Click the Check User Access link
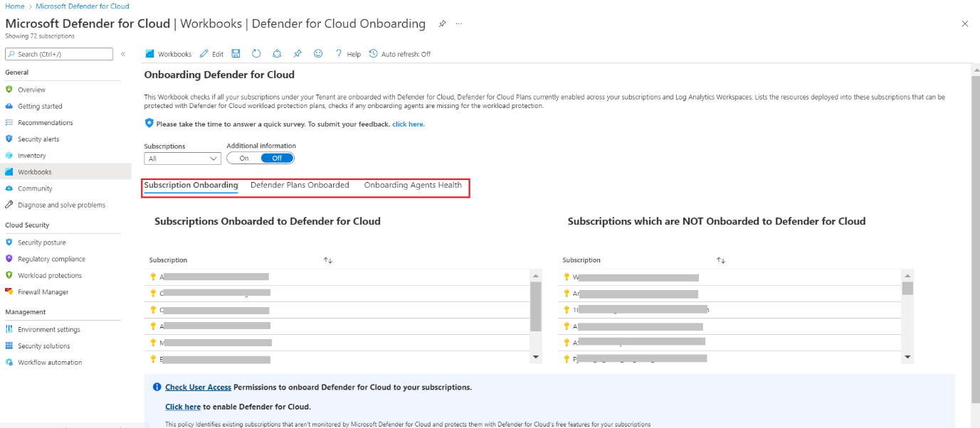Viewport: 980px width, 428px height. [x=198, y=387]
